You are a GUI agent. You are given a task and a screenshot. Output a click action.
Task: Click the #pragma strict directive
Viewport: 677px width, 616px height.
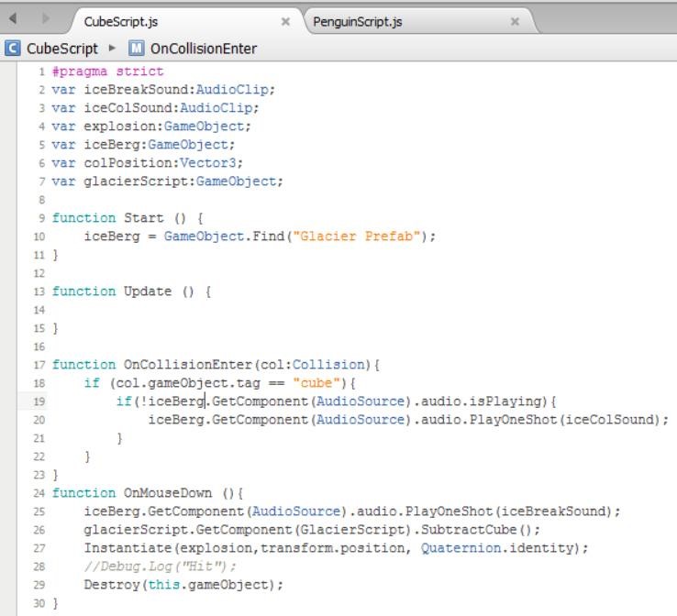[x=108, y=71]
